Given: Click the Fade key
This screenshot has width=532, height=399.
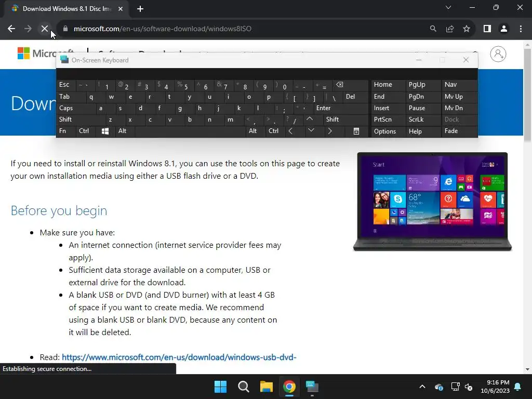Looking at the screenshot, I should click(x=459, y=131).
